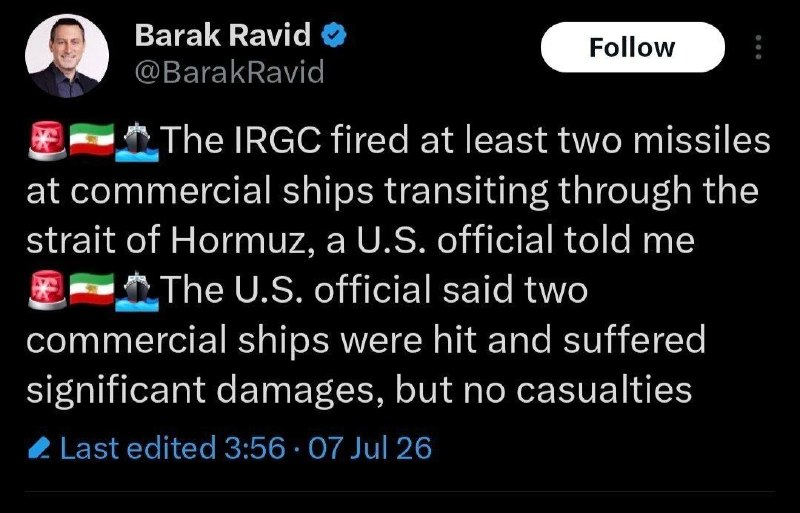Click the ship emoji before 'The IRGC'
800x513 pixels.
tap(137, 141)
